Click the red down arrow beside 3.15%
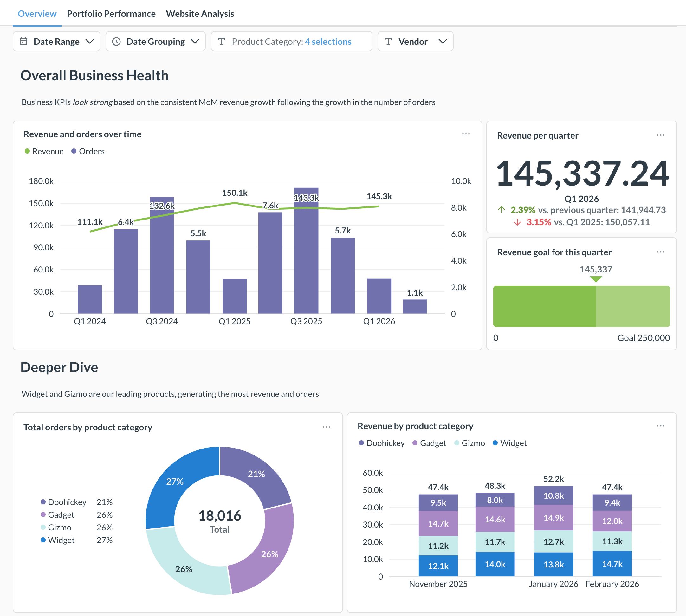The height and width of the screenshot is (616, 686). [x=517, y=222]
